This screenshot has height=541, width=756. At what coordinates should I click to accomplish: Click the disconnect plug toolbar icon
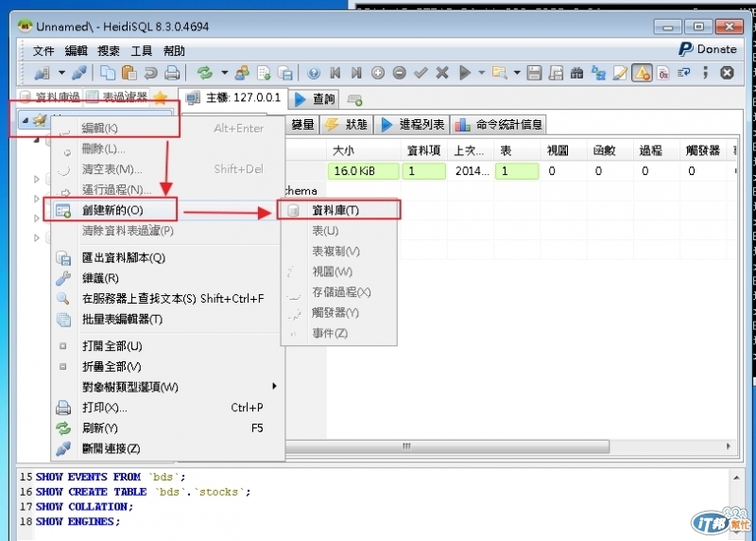[79, 73]
